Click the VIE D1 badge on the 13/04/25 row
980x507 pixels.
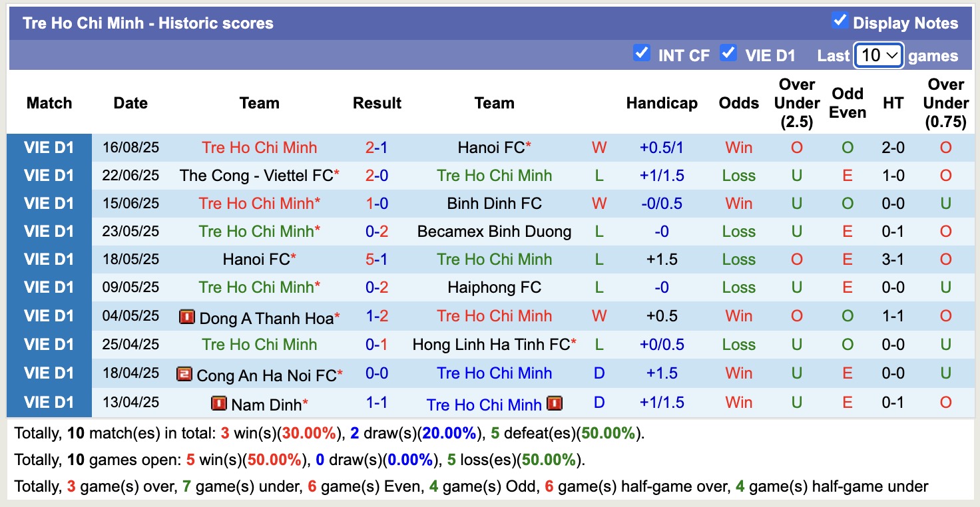pos(50,403)
